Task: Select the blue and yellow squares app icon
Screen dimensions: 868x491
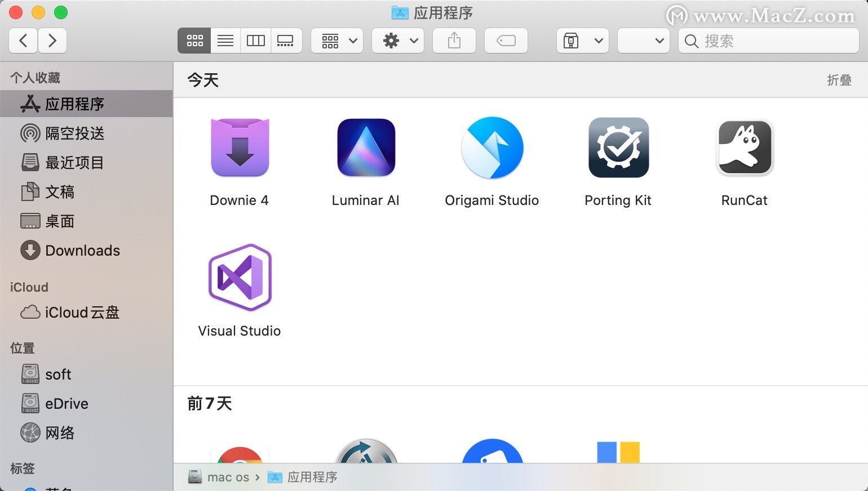Action: [x=618, y=452]
